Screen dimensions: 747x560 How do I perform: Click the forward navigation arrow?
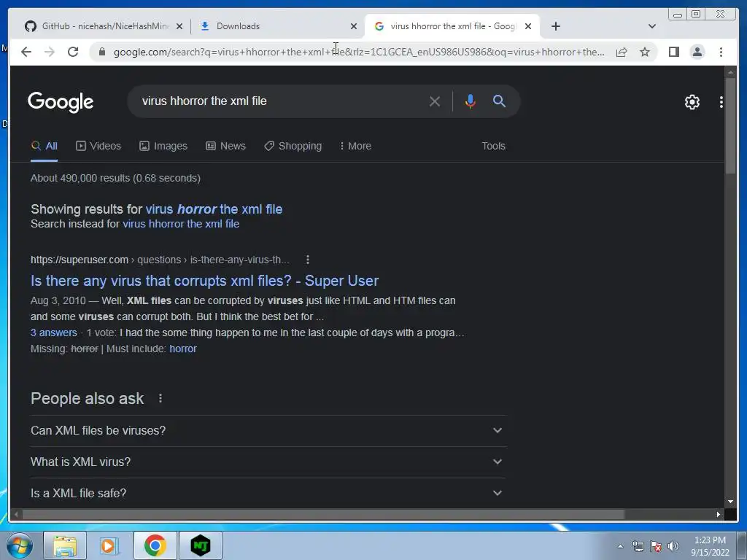pos(50,52)
